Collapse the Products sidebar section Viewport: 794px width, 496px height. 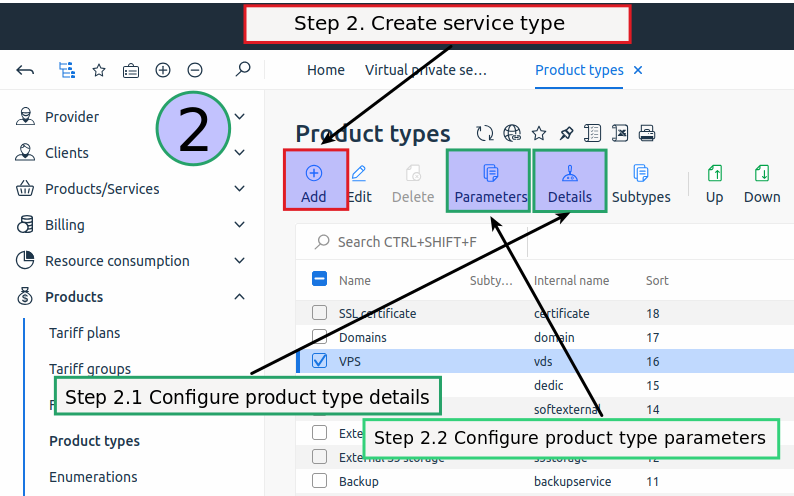(239, 297)
